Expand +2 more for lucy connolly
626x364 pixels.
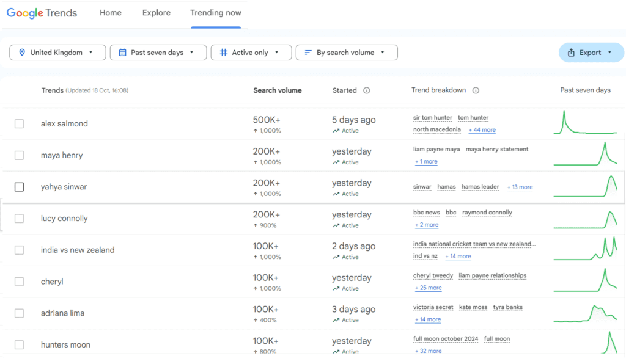click(x=427, y=225)
